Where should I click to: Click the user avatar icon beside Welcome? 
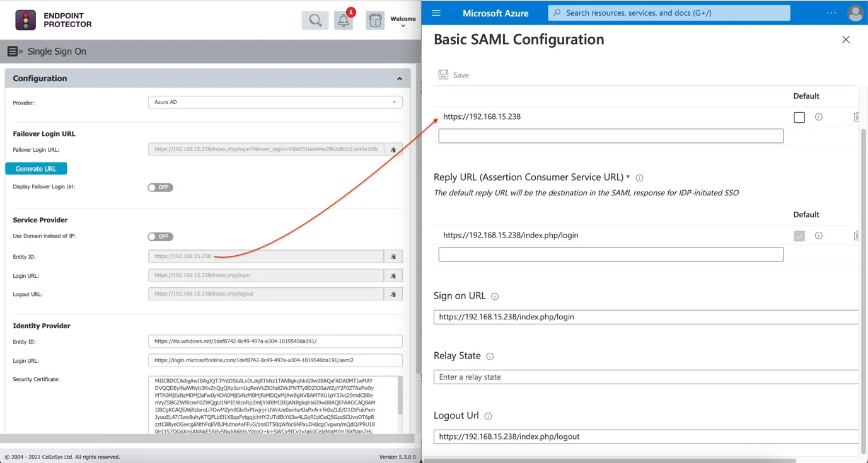click(x=375, y=20)
